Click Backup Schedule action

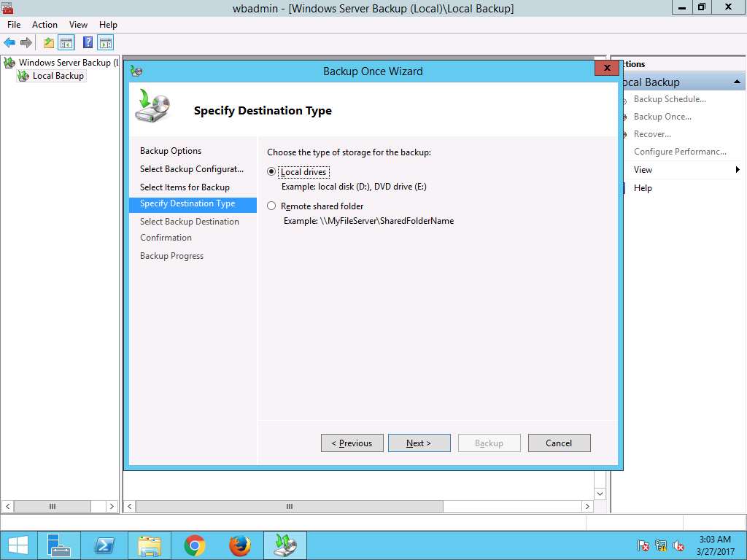[670, 99]
